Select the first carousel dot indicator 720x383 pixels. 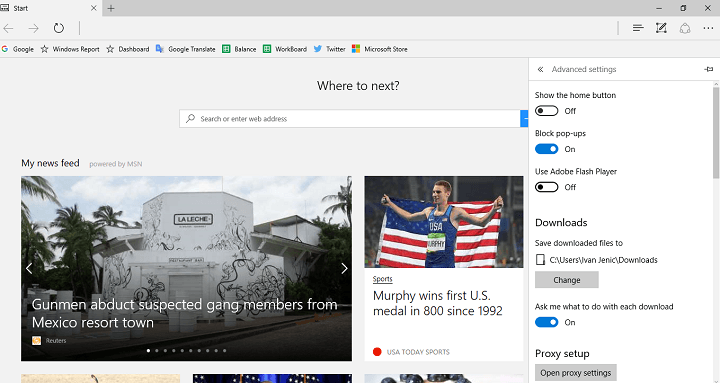148,350
